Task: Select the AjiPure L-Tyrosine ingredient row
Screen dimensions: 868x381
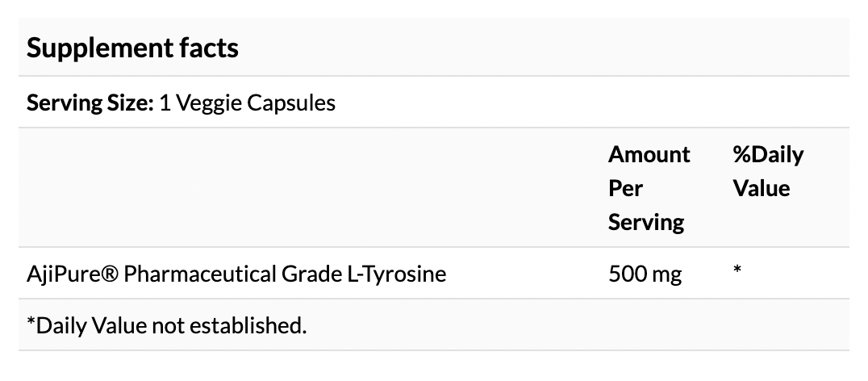Action: 433,274
